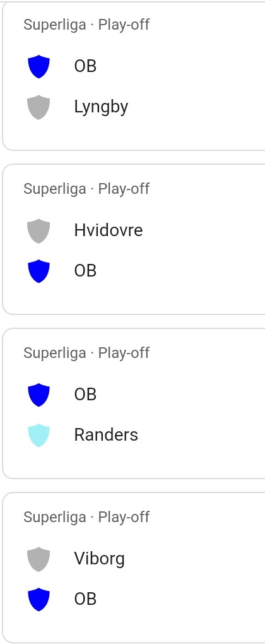This screenshot has width=265, height=644.
Task: Click OB's name below Viborg
Action: click(85, 599)
